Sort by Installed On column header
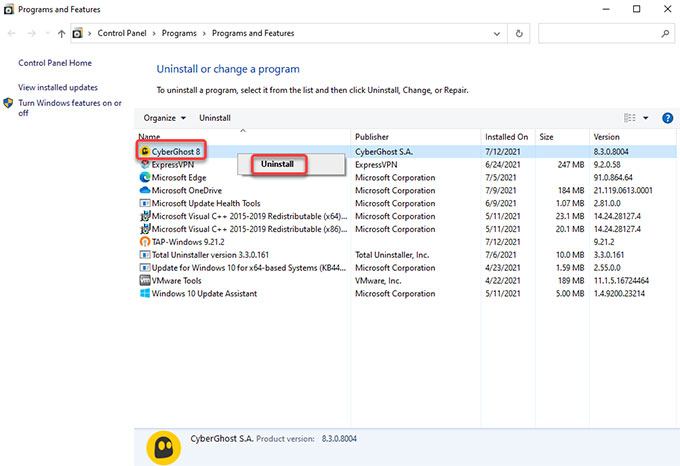Image resolution: width=680 pixels, height=466 pixels. (x=507, y=137)
